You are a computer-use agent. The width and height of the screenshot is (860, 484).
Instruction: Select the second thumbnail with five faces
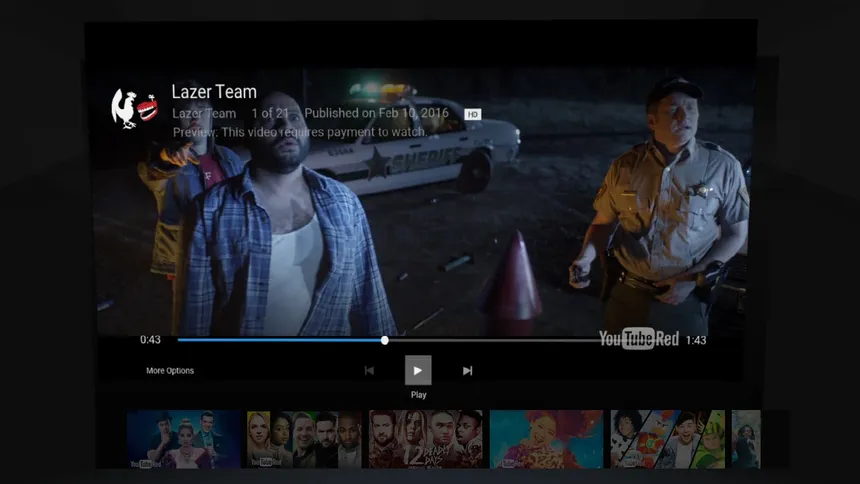(304, 439)
